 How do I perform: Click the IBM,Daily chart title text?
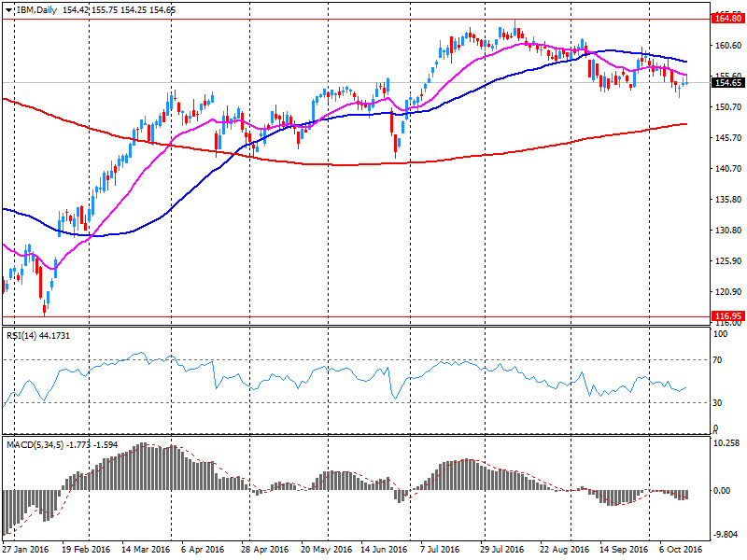pyautogui.click(x=36, y=10)
